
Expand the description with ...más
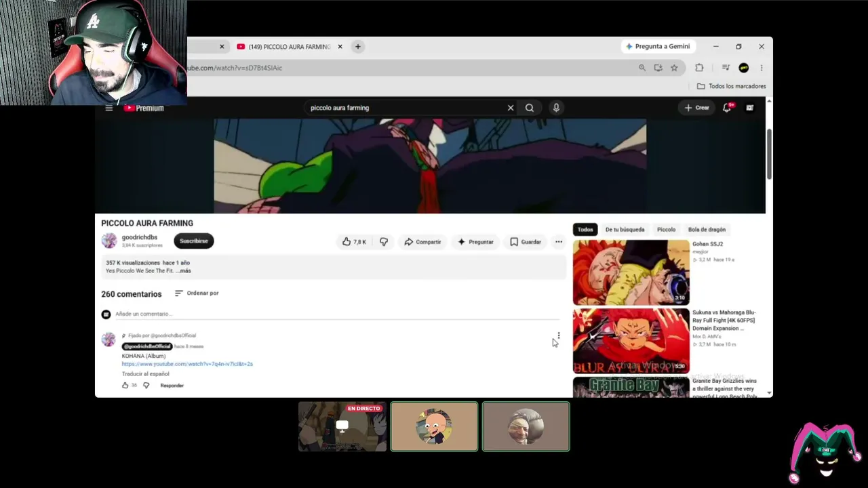pos(182,271)
